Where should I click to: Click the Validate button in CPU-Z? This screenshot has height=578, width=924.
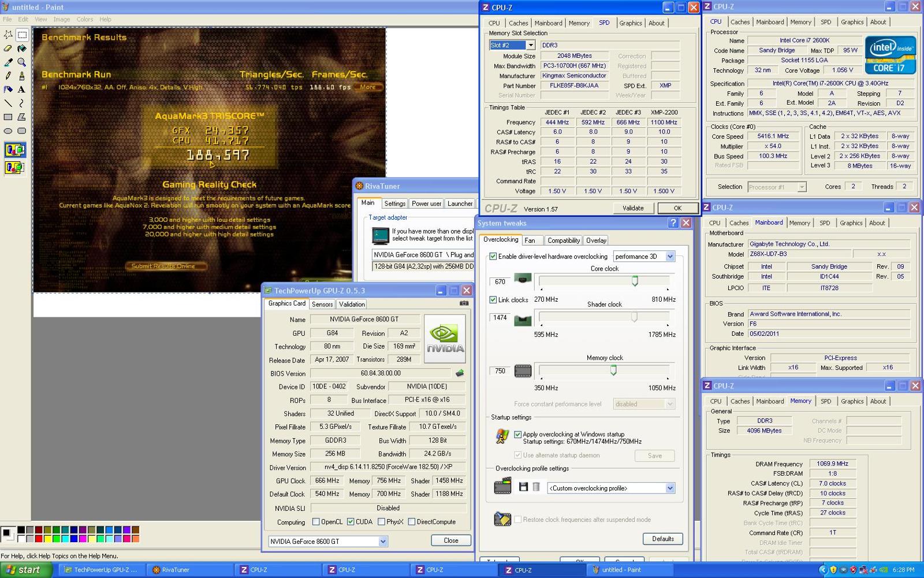click(x=633, y=208)
